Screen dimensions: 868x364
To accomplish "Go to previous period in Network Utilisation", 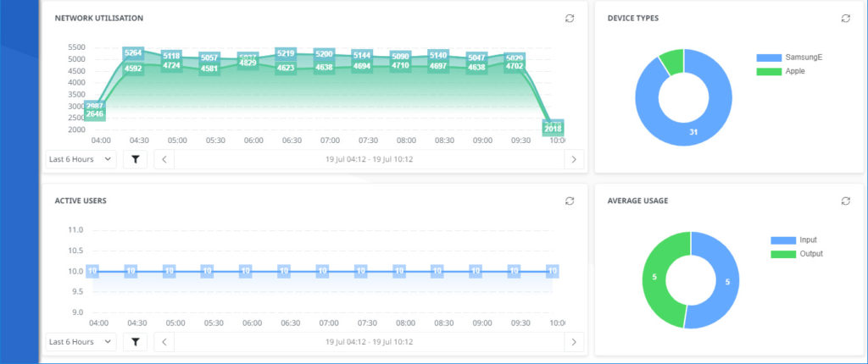I will 164,158.
